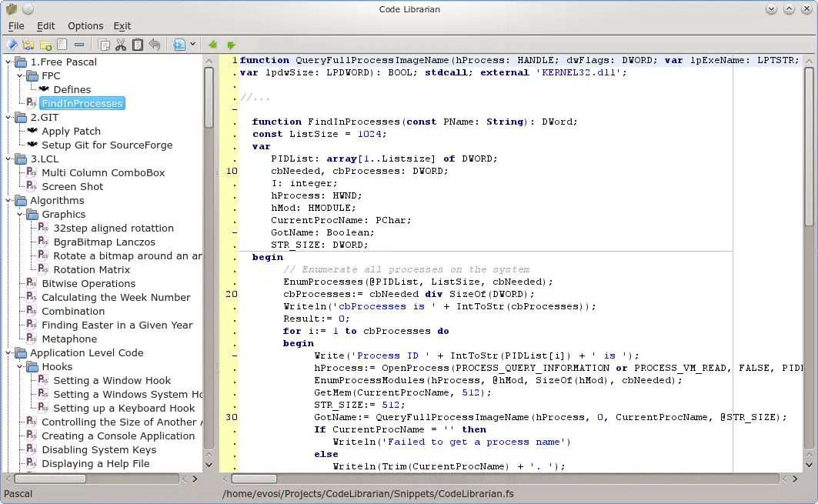Open the dropdown arrow beside the script icon
The width and height of the screenshot is (818, 504).
coord(192,45)
